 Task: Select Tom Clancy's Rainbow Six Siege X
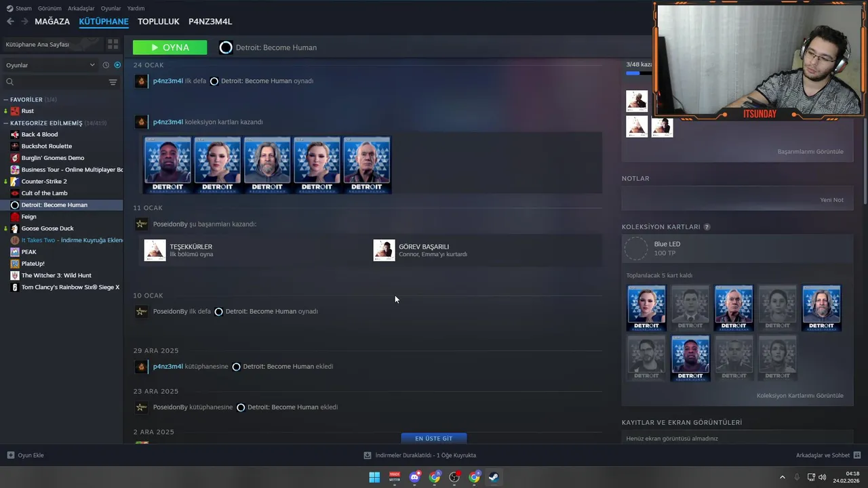62,287
